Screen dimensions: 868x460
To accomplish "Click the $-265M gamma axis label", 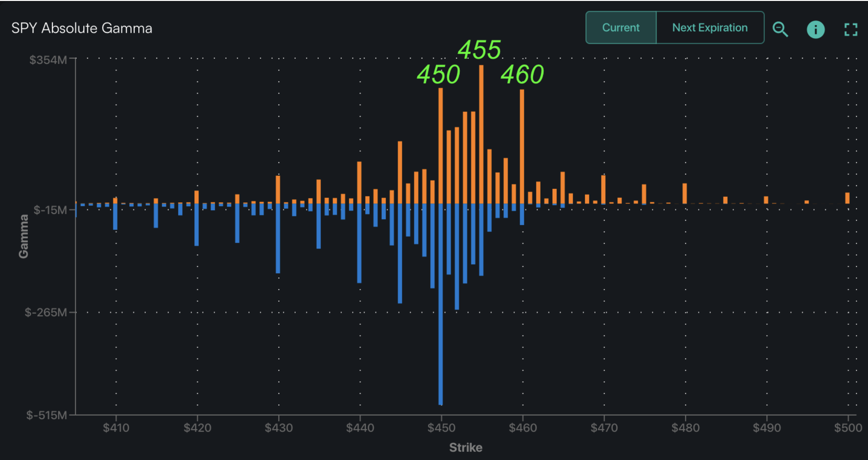I will (x=46, y=312).
